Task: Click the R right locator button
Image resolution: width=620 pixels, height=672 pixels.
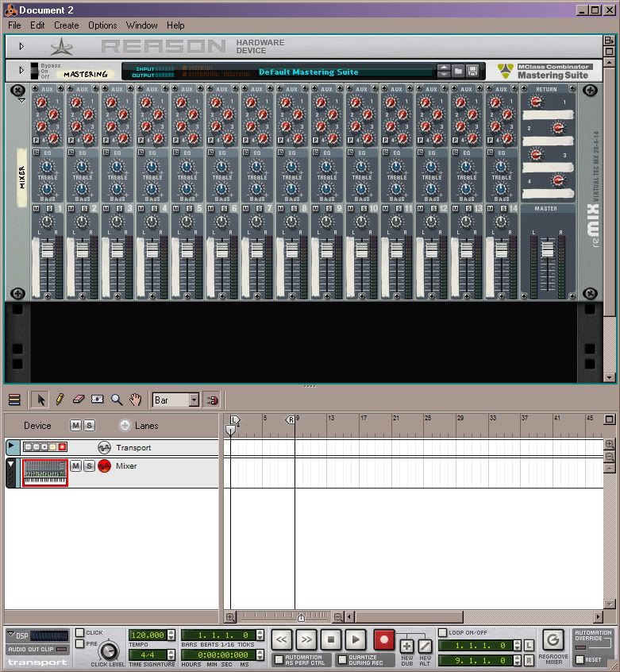Action: [x=529, y=660]
